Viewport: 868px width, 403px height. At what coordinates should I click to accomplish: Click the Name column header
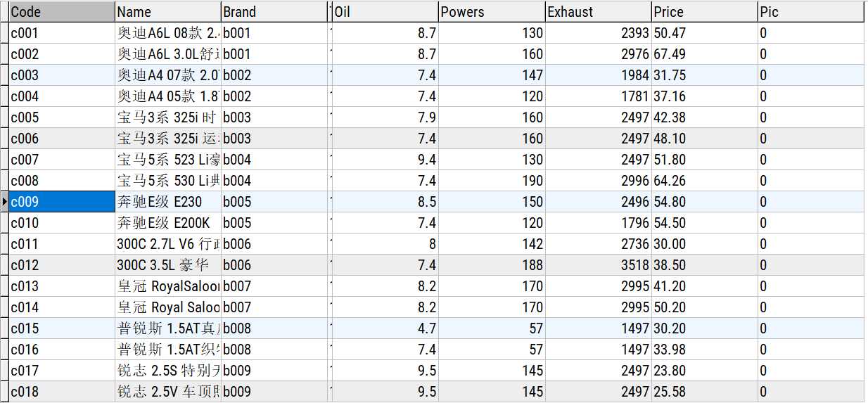168,12
